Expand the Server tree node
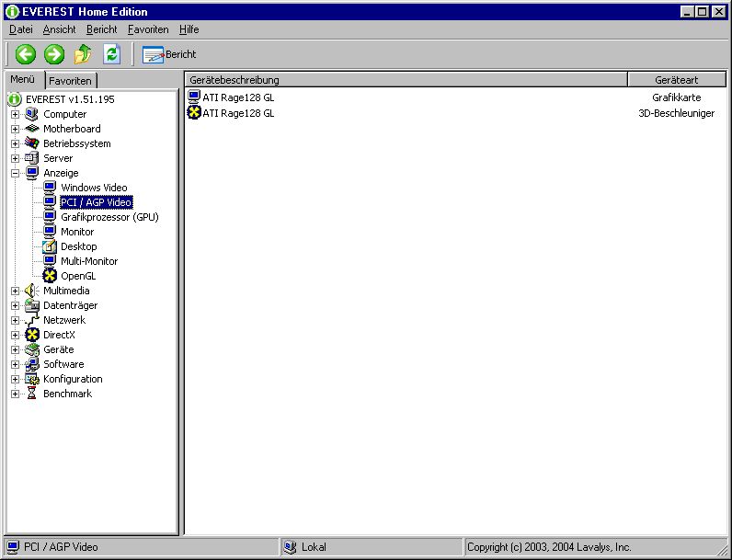The width and height of the screenshot is (732, 560). point(15,158)
